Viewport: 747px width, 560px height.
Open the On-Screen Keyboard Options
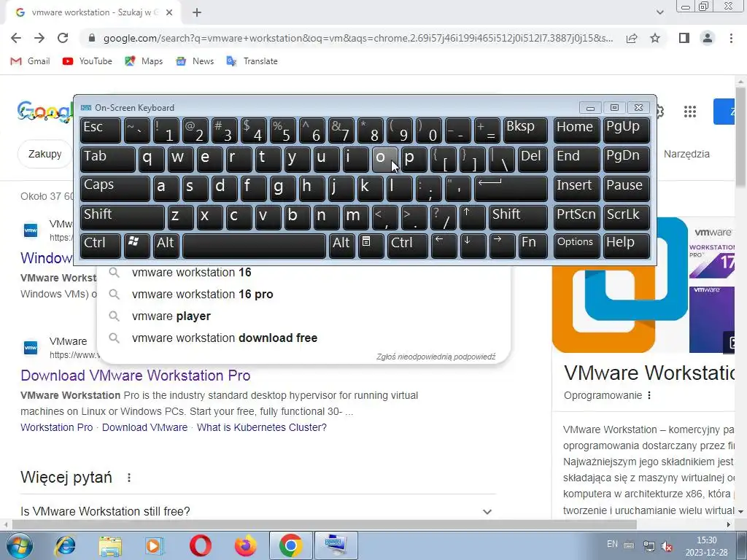[576, 246]
